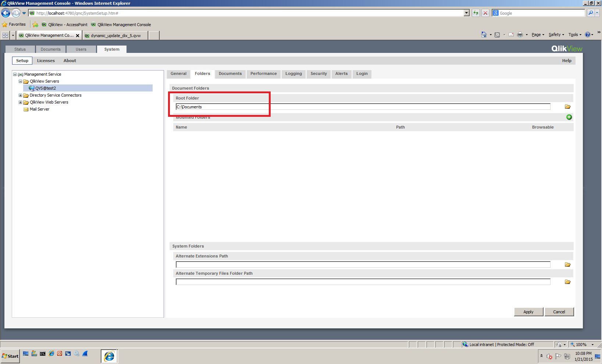Browse for Alternate Extensions Path folder
This screenshot has height=364, width=602.
pos(568,265)
